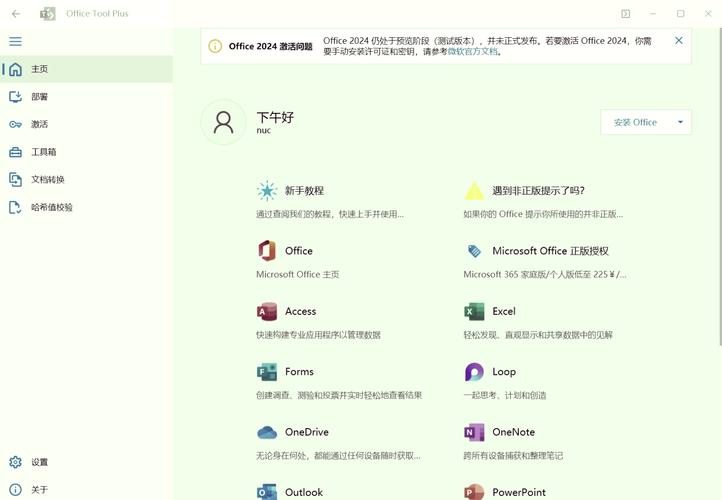The image size is (722, 500).
Task: Open the OneDrive title link
Action: (x=307, y=432)
